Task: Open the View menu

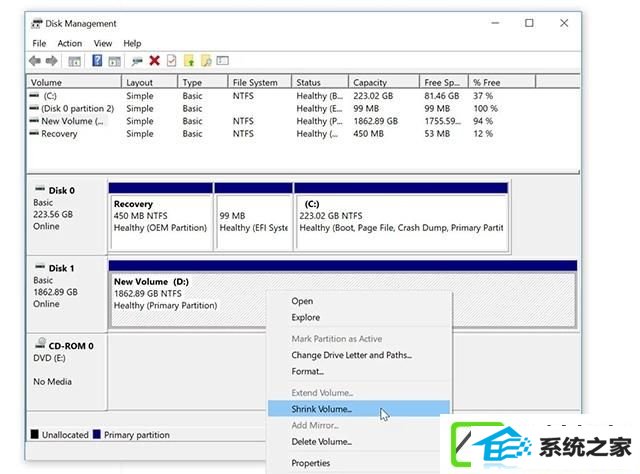Action: 103,43
